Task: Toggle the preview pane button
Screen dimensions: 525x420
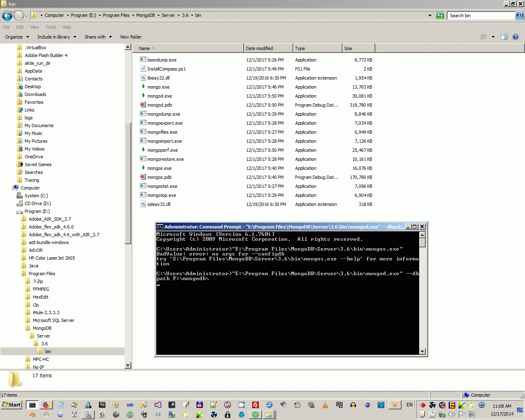Action: [504, 37]
